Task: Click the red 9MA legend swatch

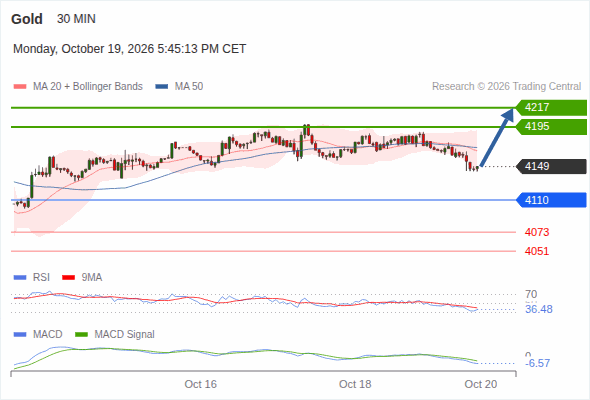Action: tap(68, 278)
